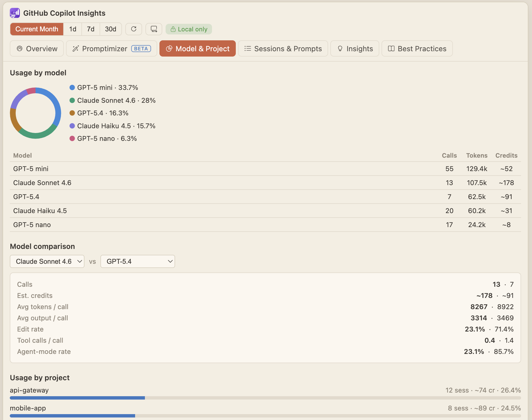Viewport: 532px width, 420px height.
Task: Click the Calls column header
Action: click(449, 155)
